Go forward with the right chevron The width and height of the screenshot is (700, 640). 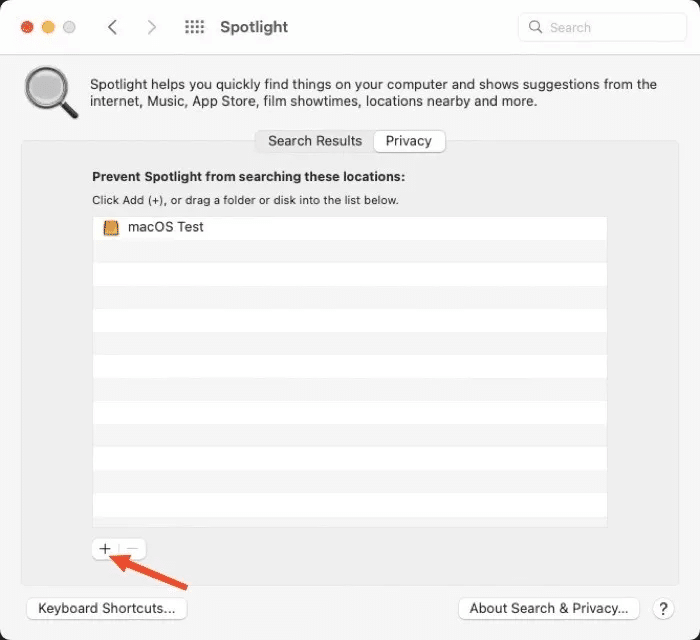point(152,27)
